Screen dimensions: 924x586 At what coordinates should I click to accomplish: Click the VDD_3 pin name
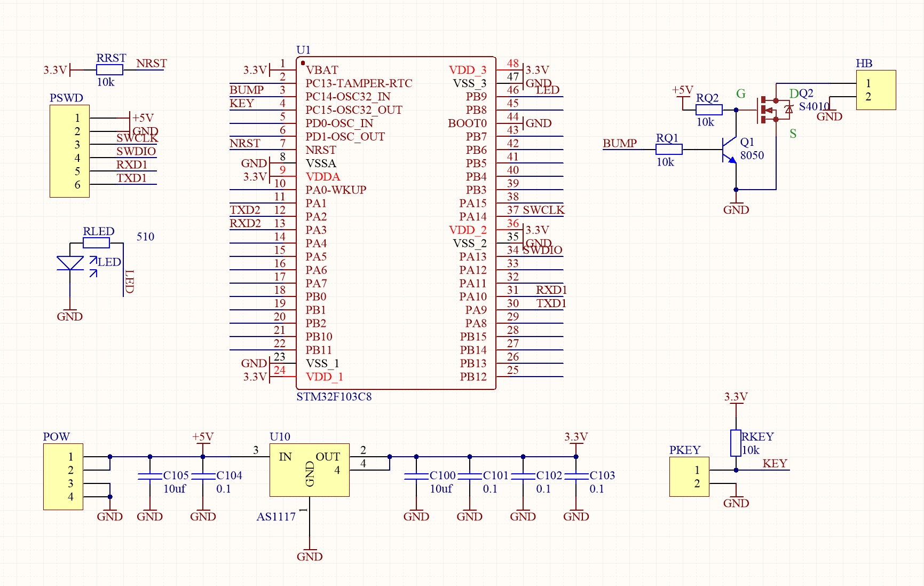tap(468, 70)
